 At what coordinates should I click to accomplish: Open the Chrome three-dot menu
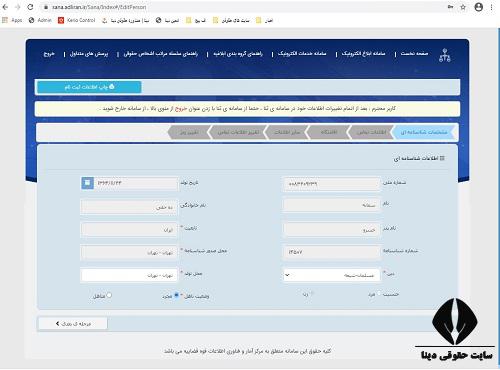(492, 7)
